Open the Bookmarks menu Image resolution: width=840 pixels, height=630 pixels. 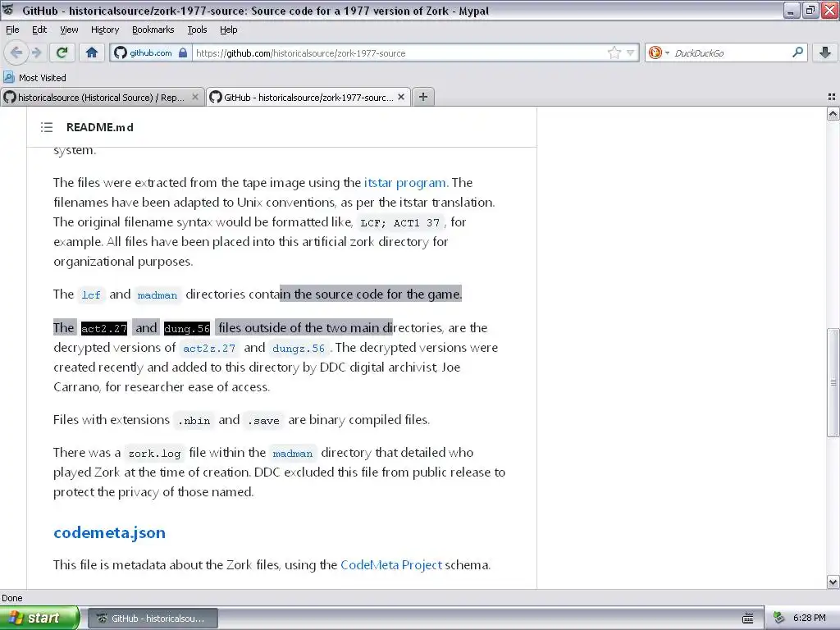click(153, 30)
